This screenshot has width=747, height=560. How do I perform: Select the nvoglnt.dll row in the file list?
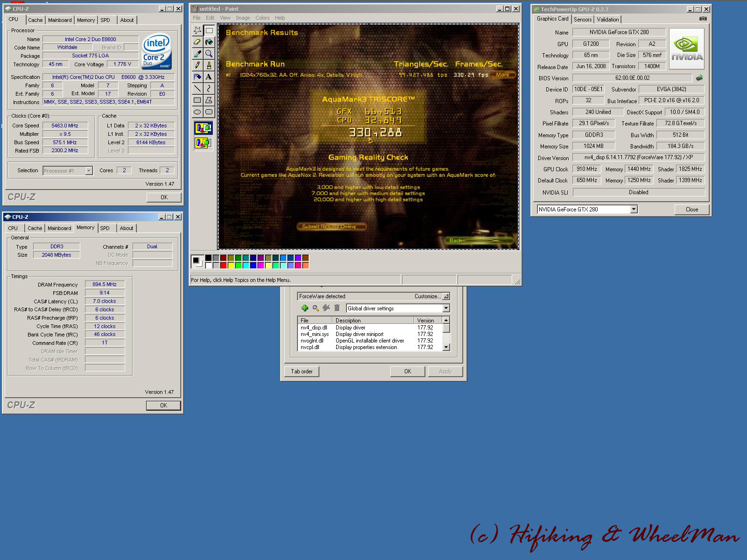370,341
